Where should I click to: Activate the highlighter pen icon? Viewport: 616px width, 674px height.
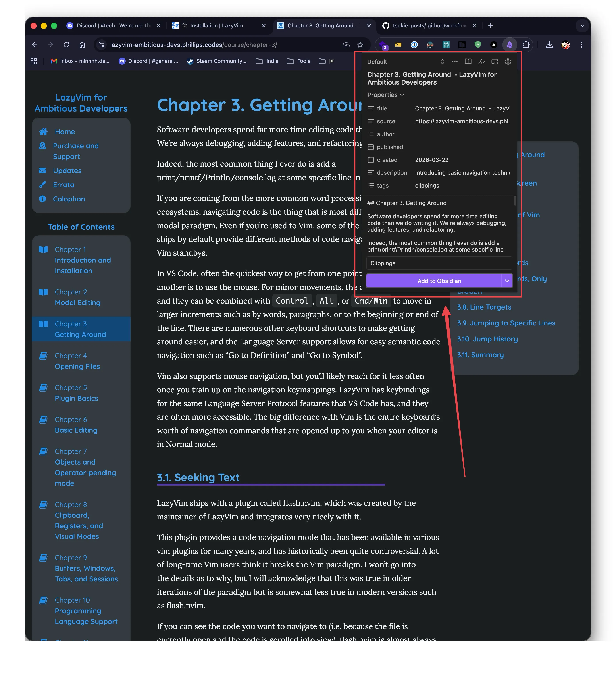481,62
